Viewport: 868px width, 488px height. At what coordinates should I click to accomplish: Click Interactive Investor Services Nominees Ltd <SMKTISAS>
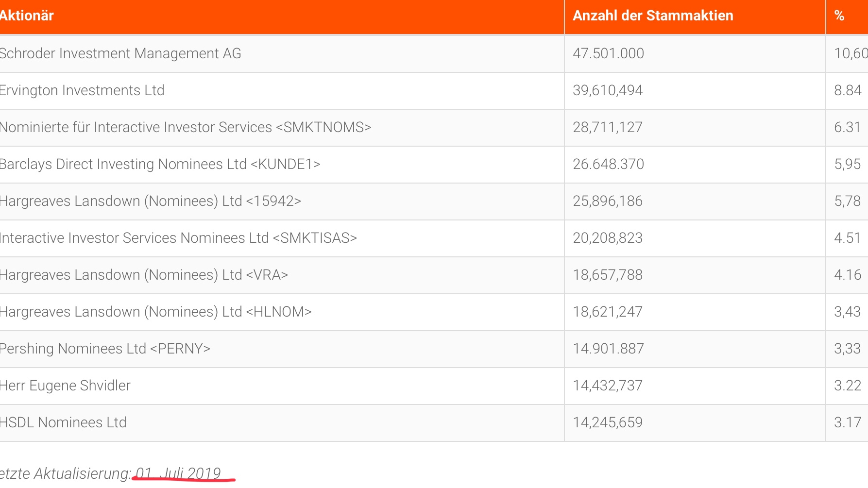click(x=178, y=238)
